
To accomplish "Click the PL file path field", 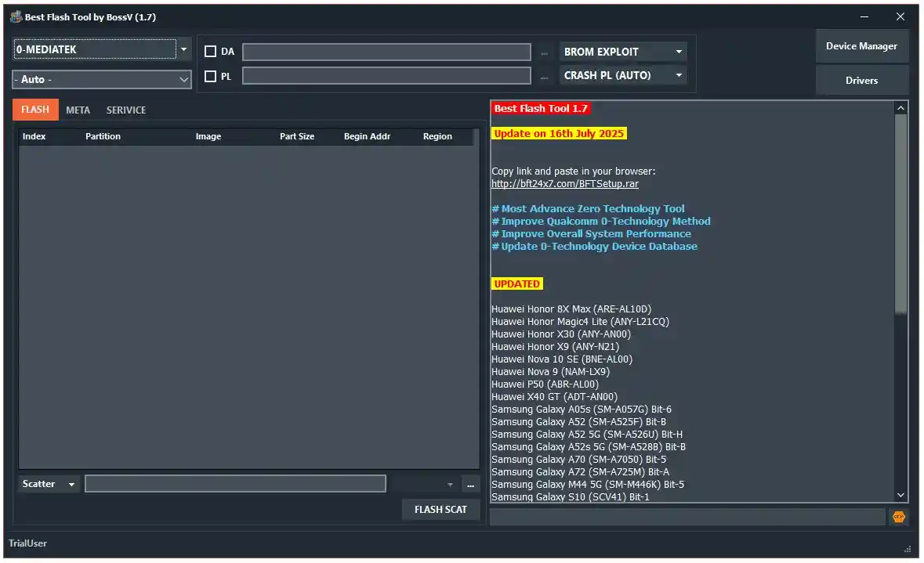I will [386, 75].
